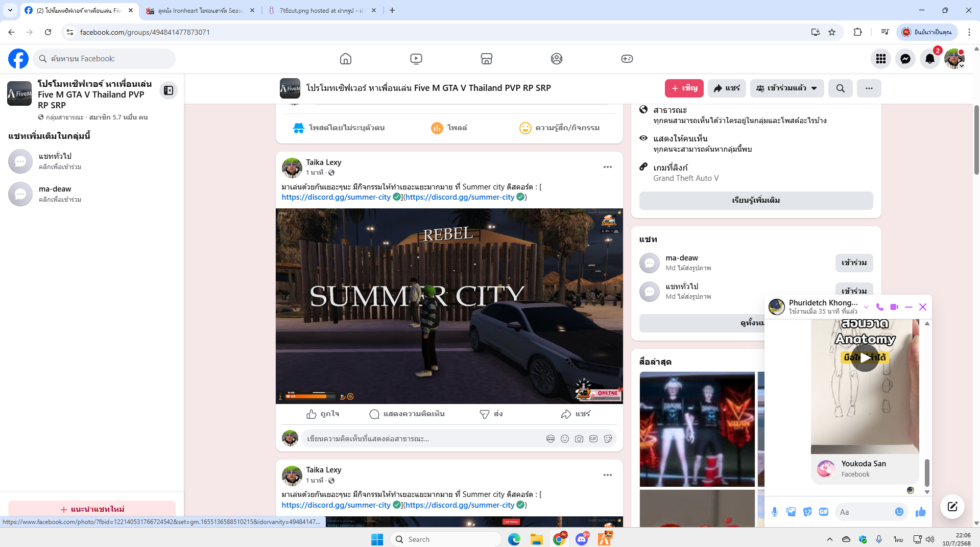Screen dimensions: 980x547
Task: Open the first post's three-dot options menu
Action: point(607,167)
